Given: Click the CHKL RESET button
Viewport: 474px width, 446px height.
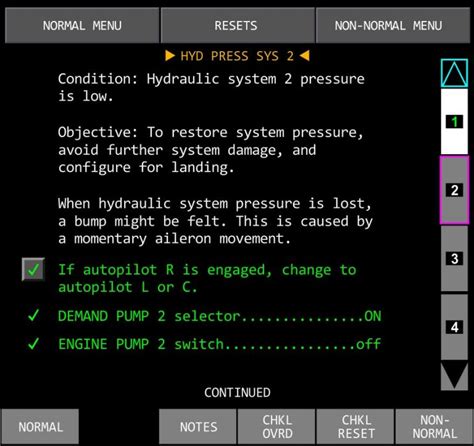Looking at the screenshot, I should [x=356, y=427].
